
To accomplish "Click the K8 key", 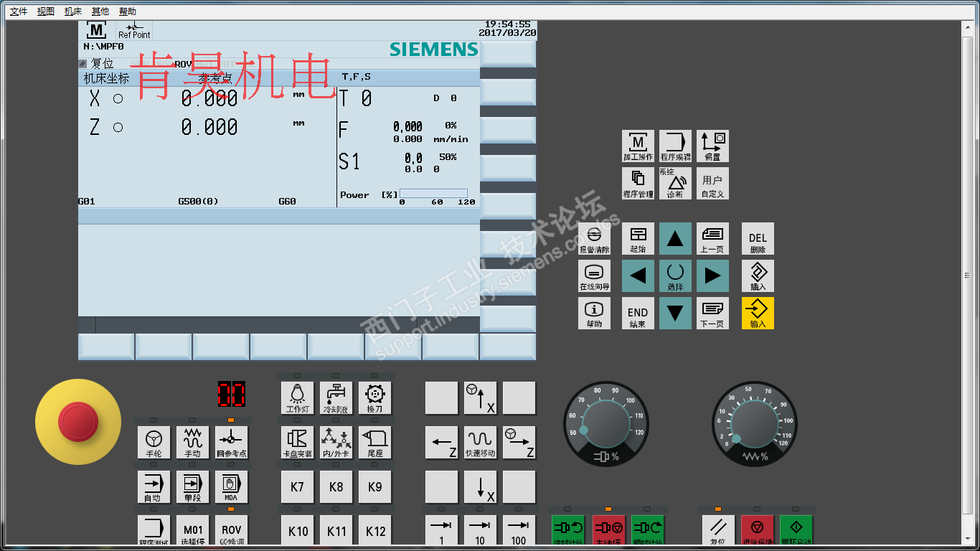I will coord(336,487).
